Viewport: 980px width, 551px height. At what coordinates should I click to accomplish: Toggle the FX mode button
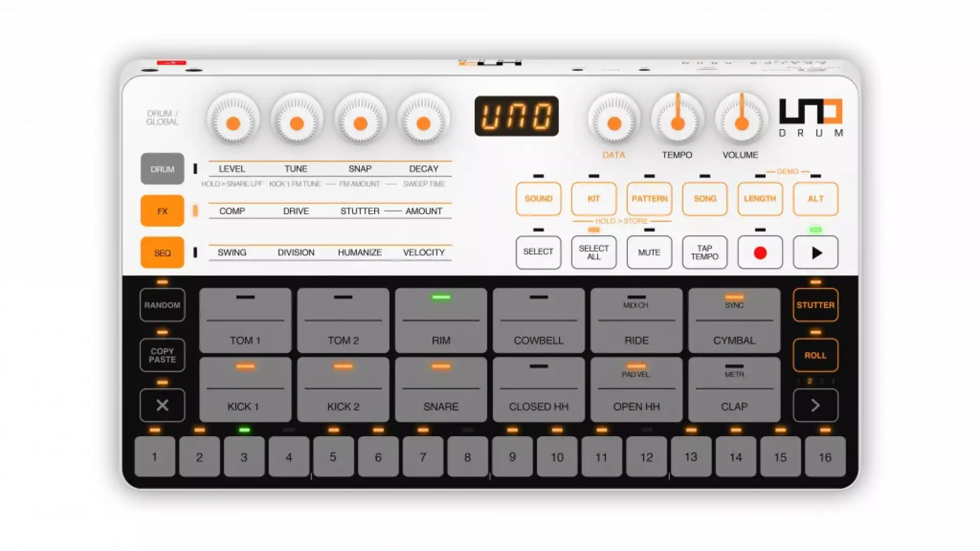162,211
